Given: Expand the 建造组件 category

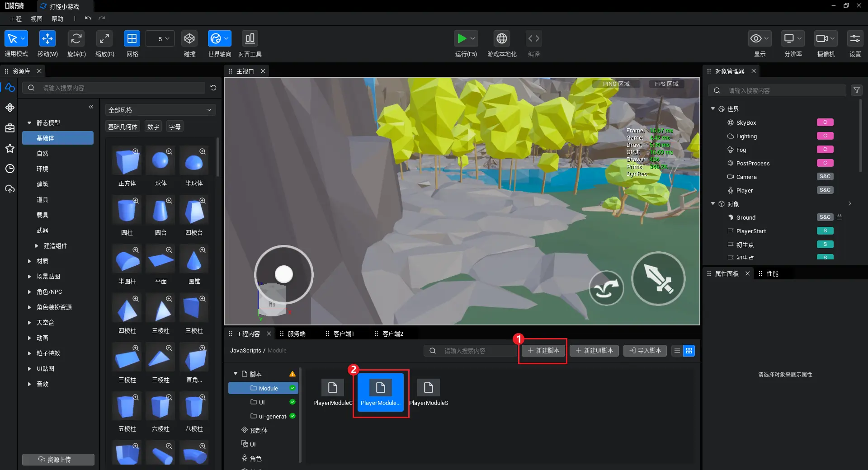Looking at the screenshot, I should click(37, 246).
